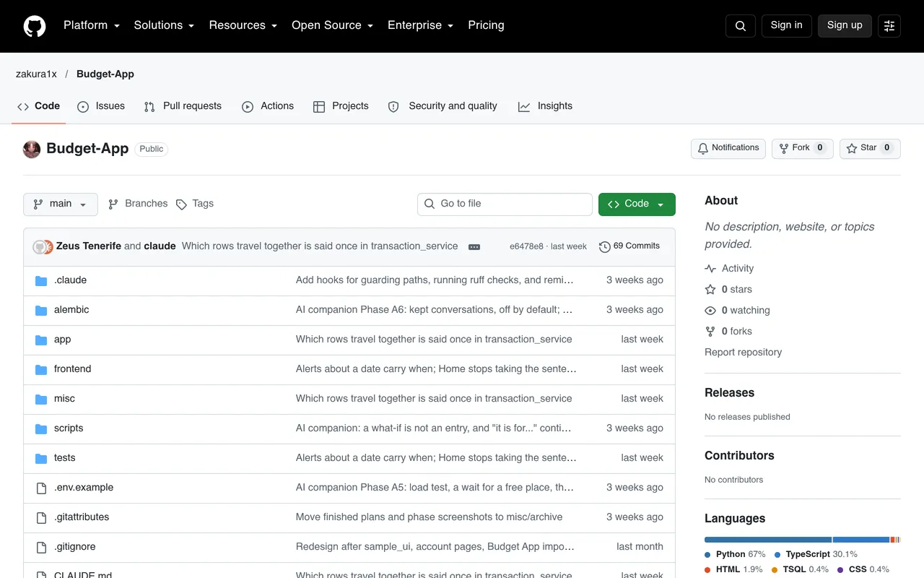Open the Projects tab
The image size is (924, 578).
tap(341, 106)
